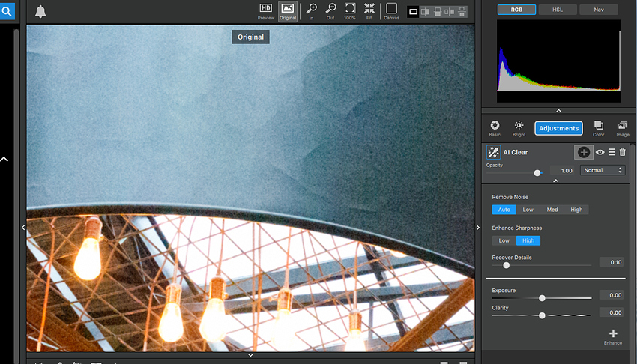Screen dimensions: 637x364
Task: Click the Adjustments button
Action: (558, 128)
